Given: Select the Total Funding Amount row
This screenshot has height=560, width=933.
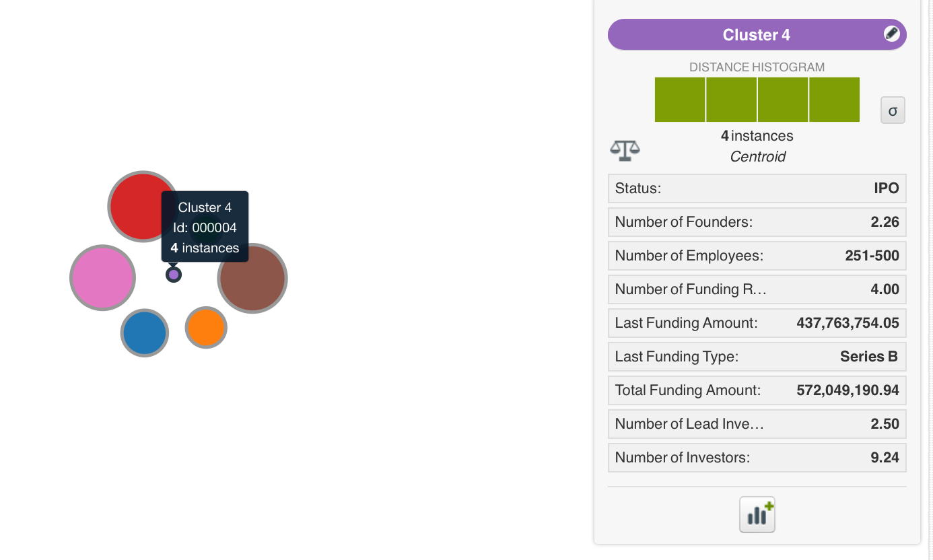Looking at the screenshot, I should click(757, 390).
